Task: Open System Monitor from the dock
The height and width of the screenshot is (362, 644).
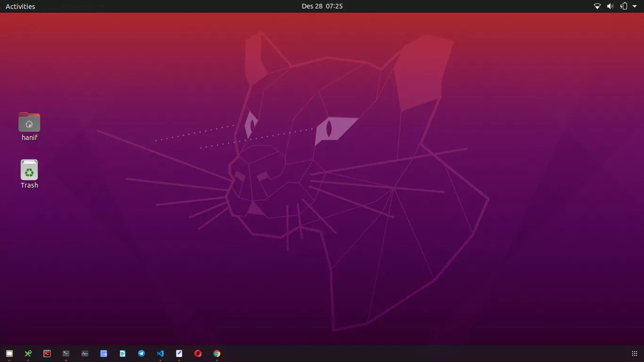Action: [x=85, y=354]
